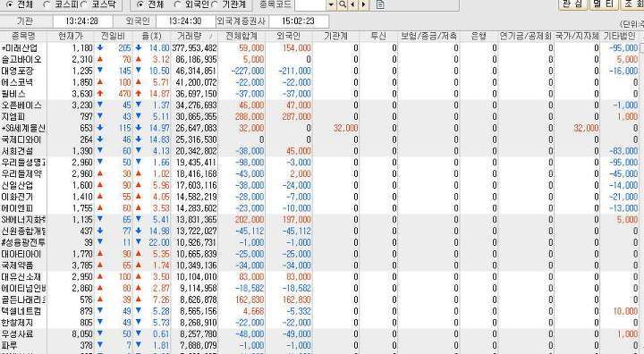Select the 우리들제약 stock row name
This screenshot has height=354, width=644.
click(21, 174)
